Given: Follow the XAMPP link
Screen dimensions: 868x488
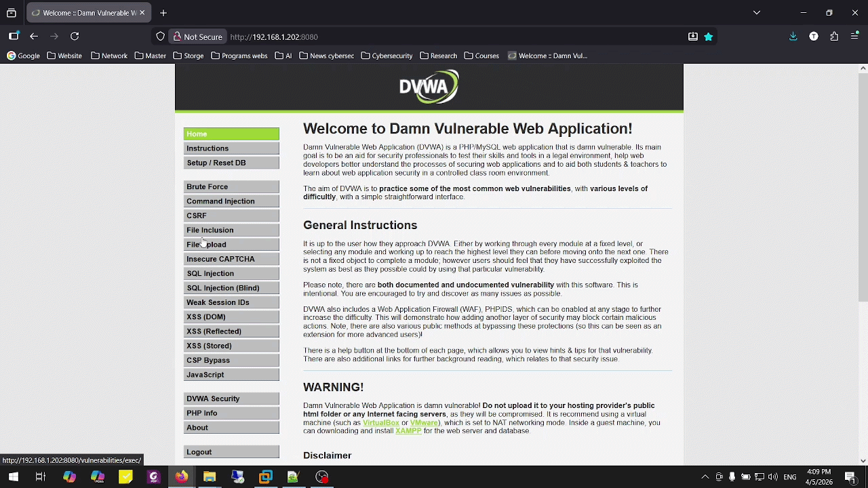Looking at the screenshot, I should (408, 431).
